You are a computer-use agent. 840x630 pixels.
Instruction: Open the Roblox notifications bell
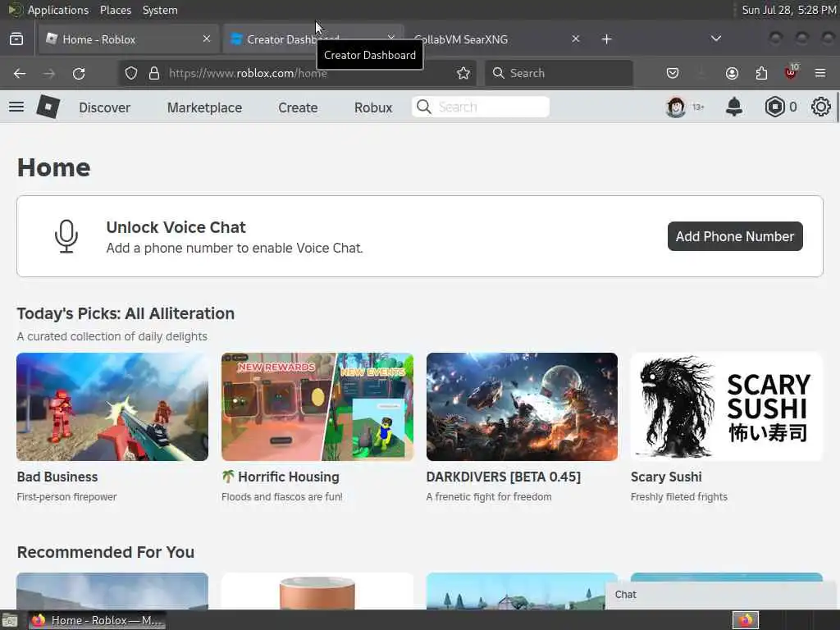[734, 107]
